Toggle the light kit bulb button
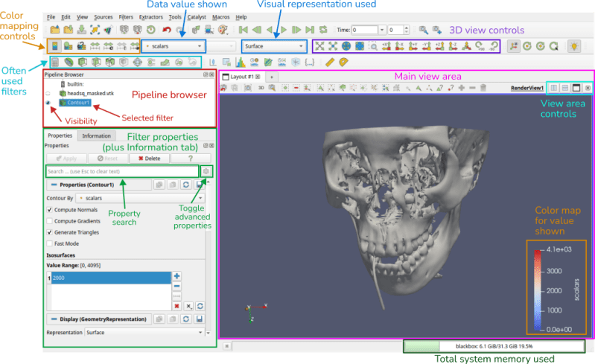Screen dimensions: 595x364 574,46
